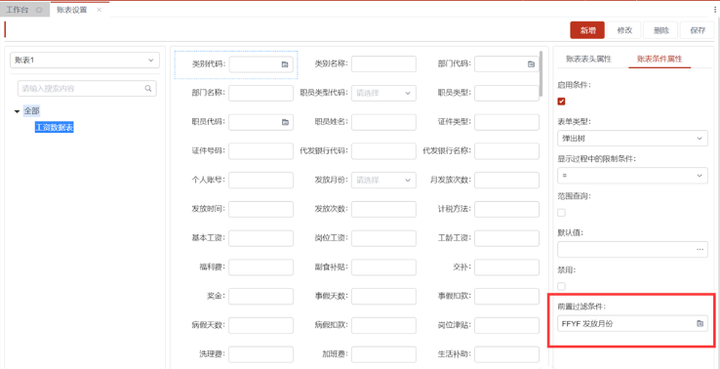Focus the 请输入搜索内容 search box
Screen dimensions: 720x369
pos(87,89)
